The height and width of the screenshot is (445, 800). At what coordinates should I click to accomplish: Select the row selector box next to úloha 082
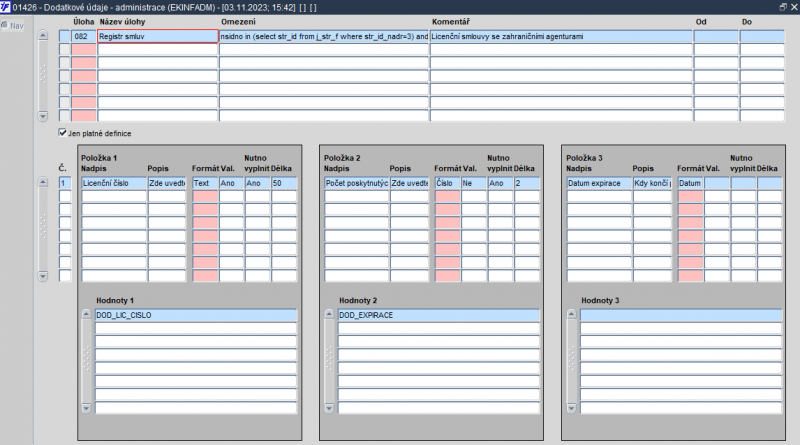64,36
